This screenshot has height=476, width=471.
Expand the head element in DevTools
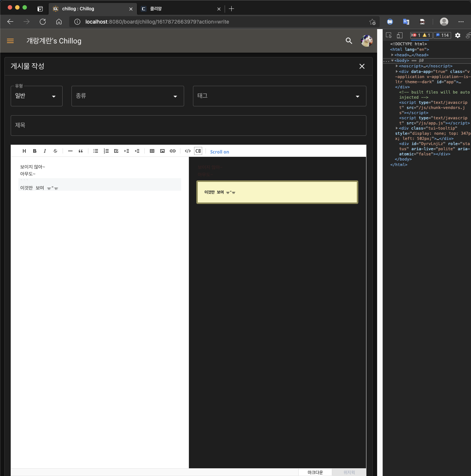tap(392, 55)
